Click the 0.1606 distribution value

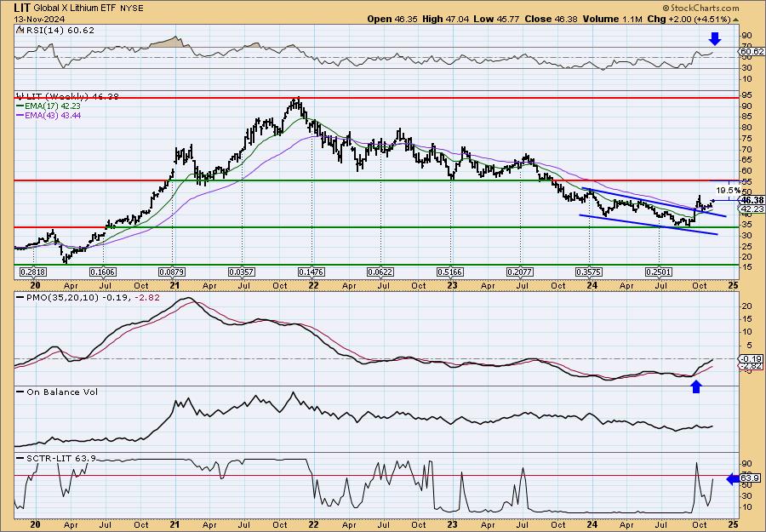click(103, 272)
